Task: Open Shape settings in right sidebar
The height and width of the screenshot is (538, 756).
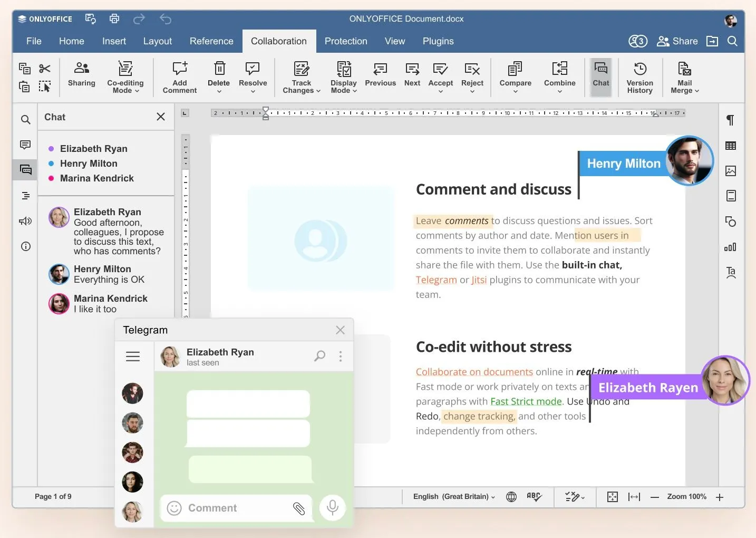Action: pos(731,221)
